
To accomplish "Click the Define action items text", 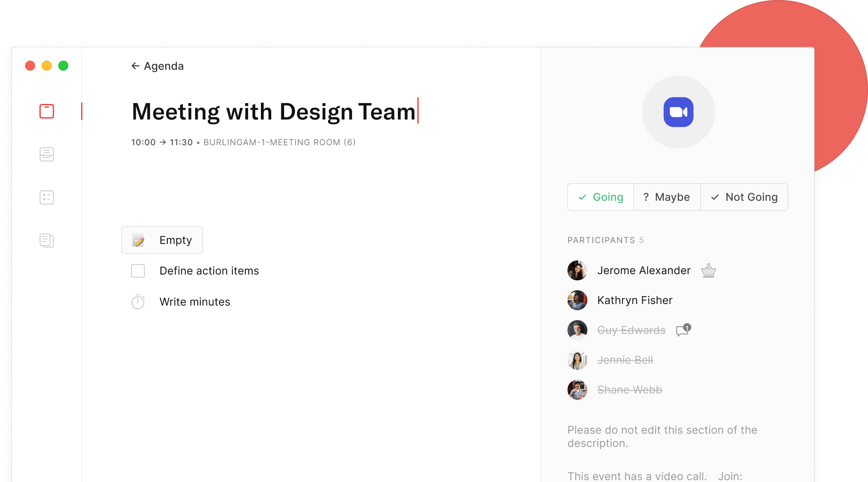I will coord(209,271).
